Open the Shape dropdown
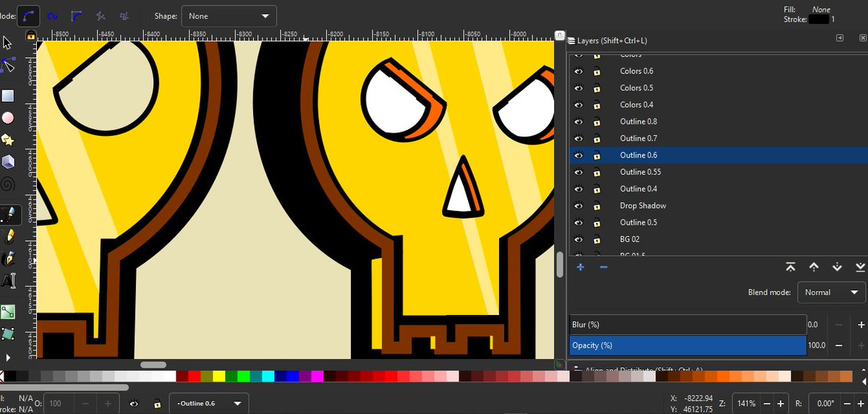The image size is (868, 414). pos(229,15)
